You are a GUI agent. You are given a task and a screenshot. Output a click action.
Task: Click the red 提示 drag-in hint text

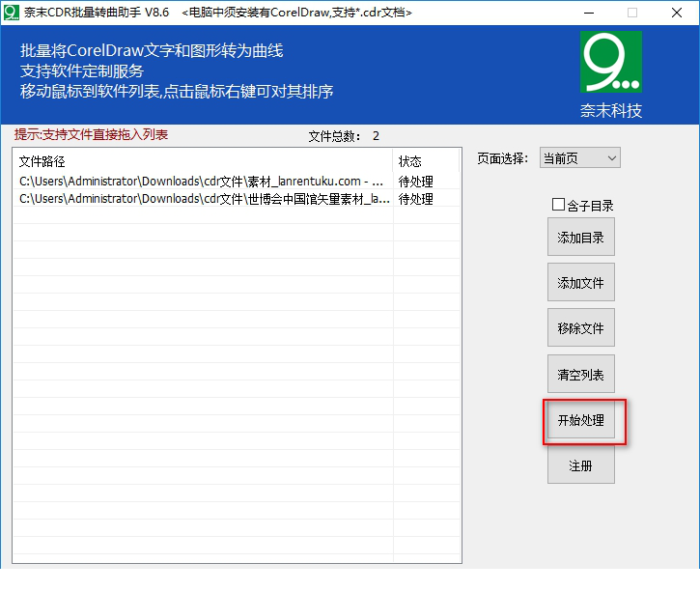(91, 135)
